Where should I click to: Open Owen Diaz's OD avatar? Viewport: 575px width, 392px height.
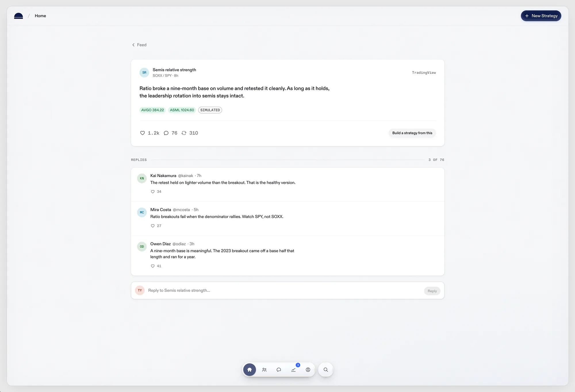click(142, 247)
